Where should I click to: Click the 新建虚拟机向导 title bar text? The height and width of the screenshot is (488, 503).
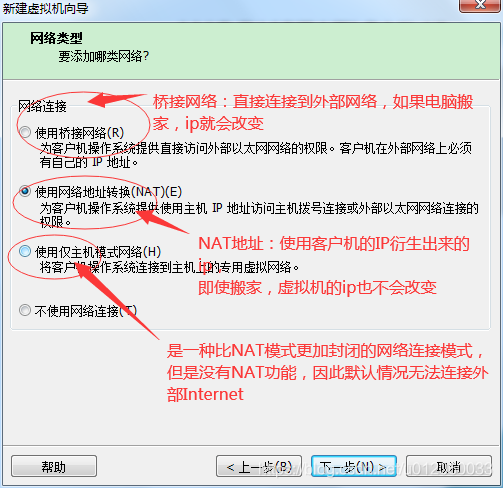click(45, 8)
